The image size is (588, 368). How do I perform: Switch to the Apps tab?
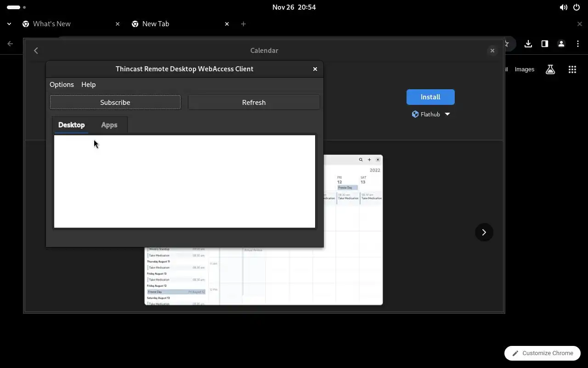(x=109, y=125)
